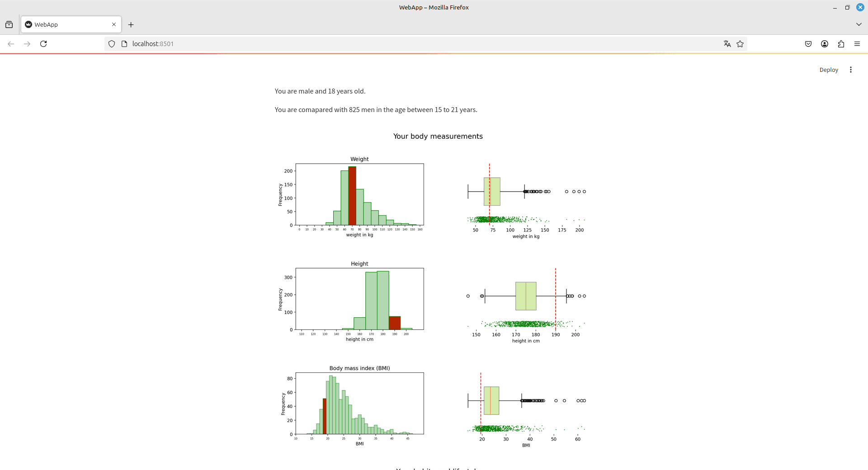Open Firefox account icon

pos(825,44)
